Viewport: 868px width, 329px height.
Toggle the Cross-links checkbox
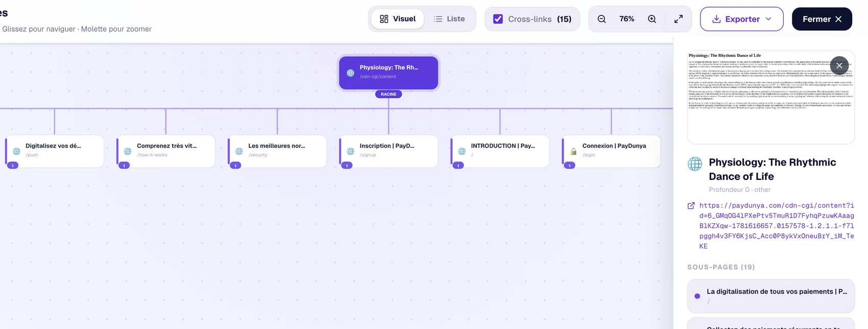click(498, 19)
